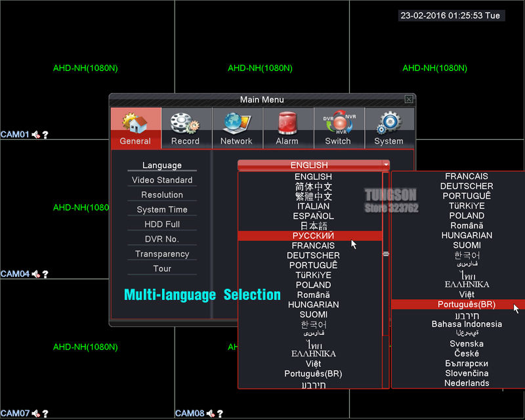Click the Resolution option
The width and height of the screenshot is (525, 420).
coord(162,195)
